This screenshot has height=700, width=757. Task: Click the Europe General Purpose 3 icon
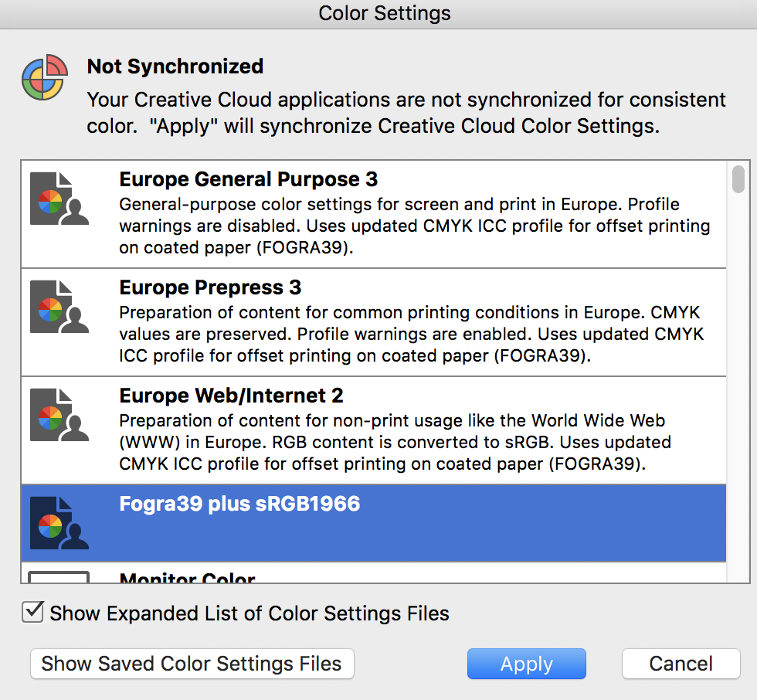click(59, 199)
